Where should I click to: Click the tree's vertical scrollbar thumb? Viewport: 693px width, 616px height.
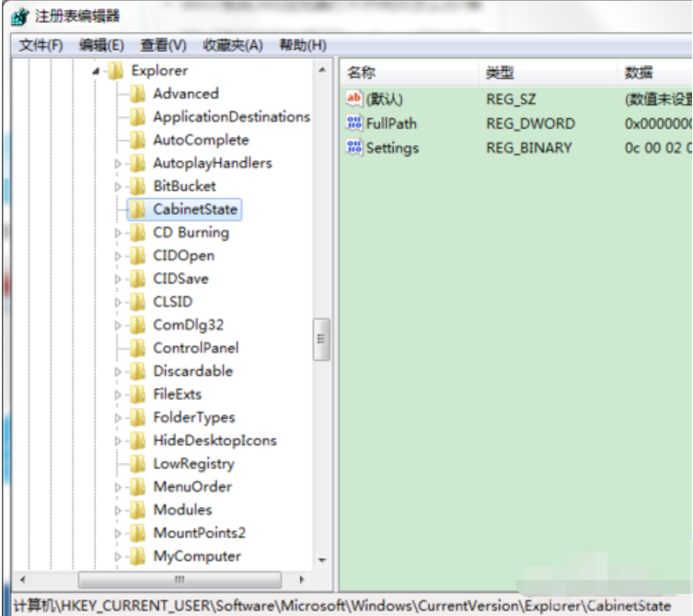pyautogui.click(x=321, y=339)
